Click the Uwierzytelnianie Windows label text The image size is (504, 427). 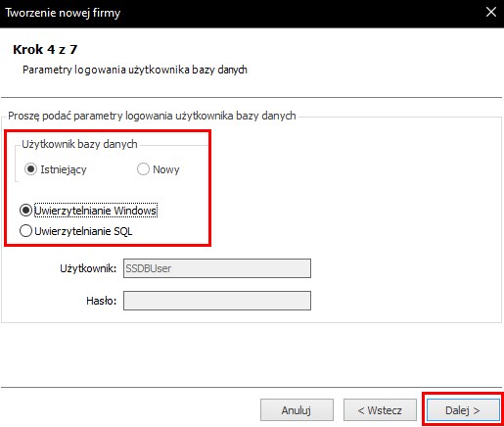pos(96,211)
